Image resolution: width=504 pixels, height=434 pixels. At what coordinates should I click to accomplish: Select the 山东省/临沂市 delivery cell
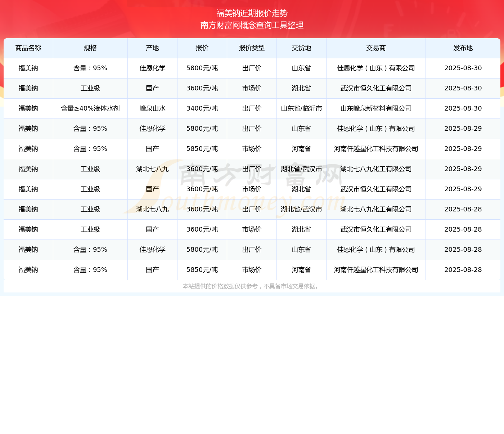click(301, 108)
